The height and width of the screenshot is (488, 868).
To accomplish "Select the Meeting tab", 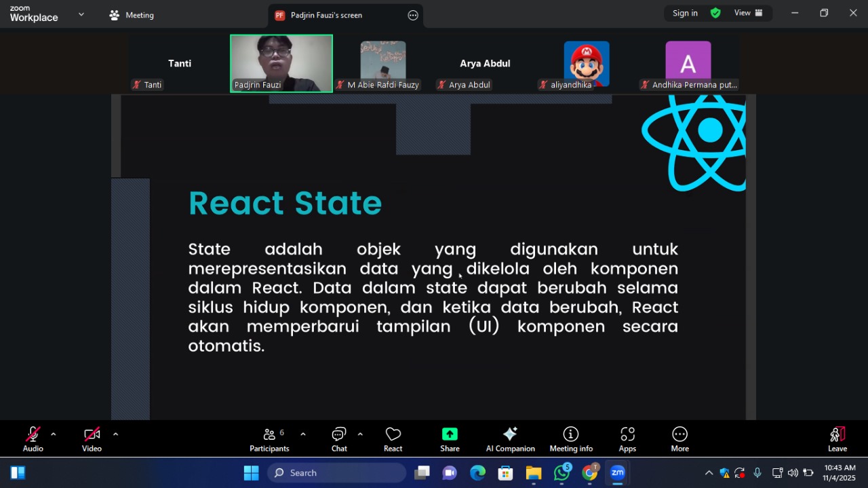I will [132, 15].
